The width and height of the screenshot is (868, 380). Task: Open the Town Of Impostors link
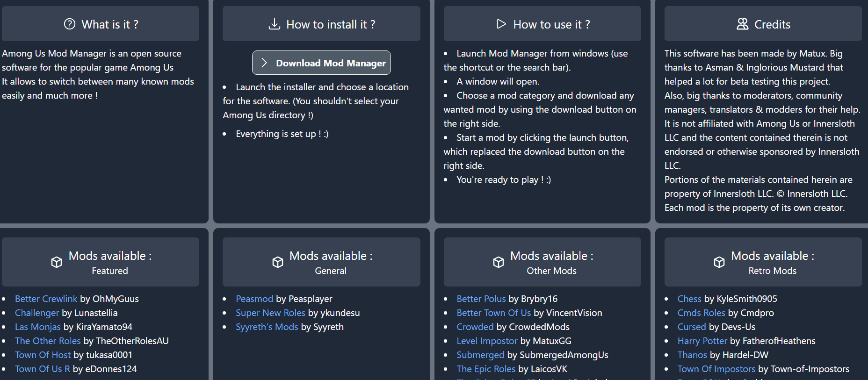click(716, 369)
